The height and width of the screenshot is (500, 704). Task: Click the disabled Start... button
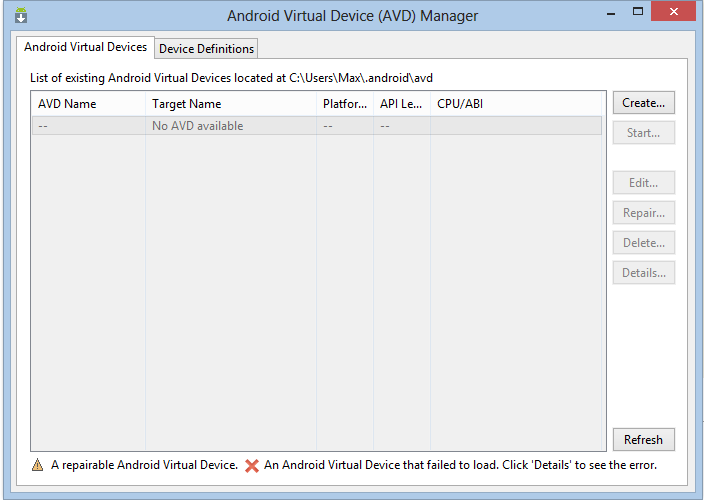click(643, 133)
